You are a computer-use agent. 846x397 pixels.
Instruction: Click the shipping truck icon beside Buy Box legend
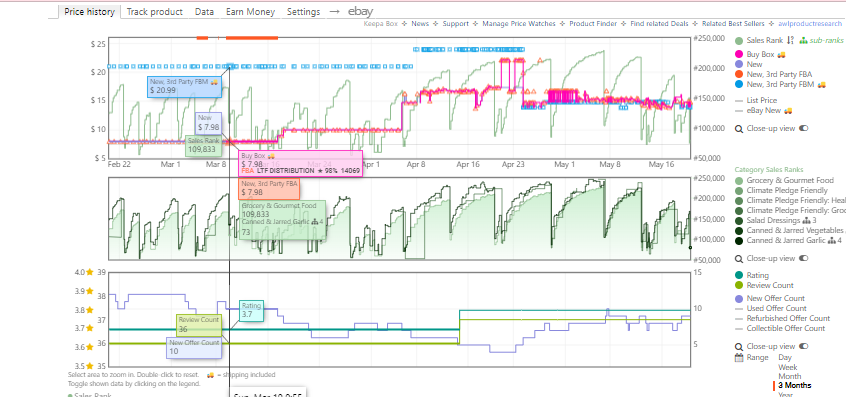[781, 54]
